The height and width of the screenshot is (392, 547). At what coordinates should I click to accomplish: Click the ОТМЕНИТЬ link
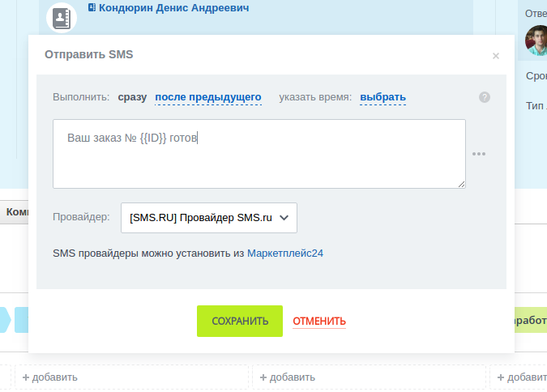click(x=319, y=321)
